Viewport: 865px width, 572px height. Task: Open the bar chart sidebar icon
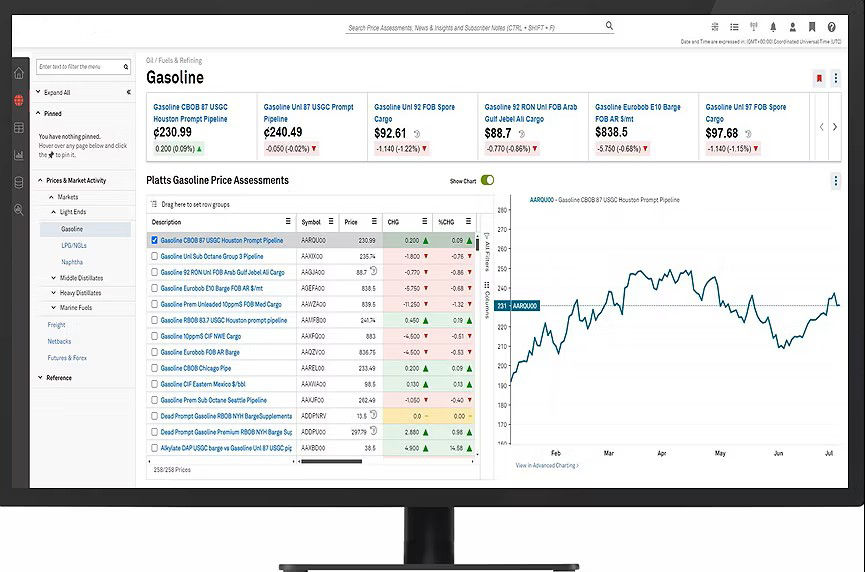pyautogui.click(x=19, y=155)
